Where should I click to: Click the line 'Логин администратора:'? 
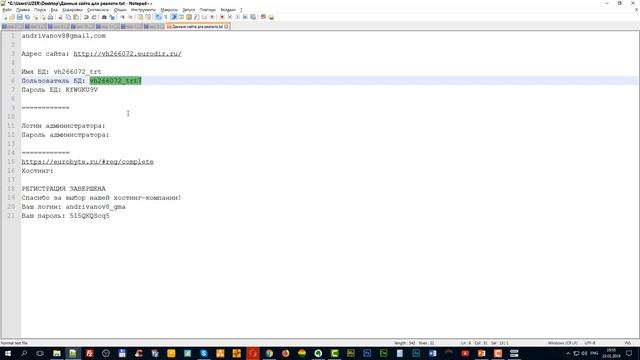(x=63, y=126)
